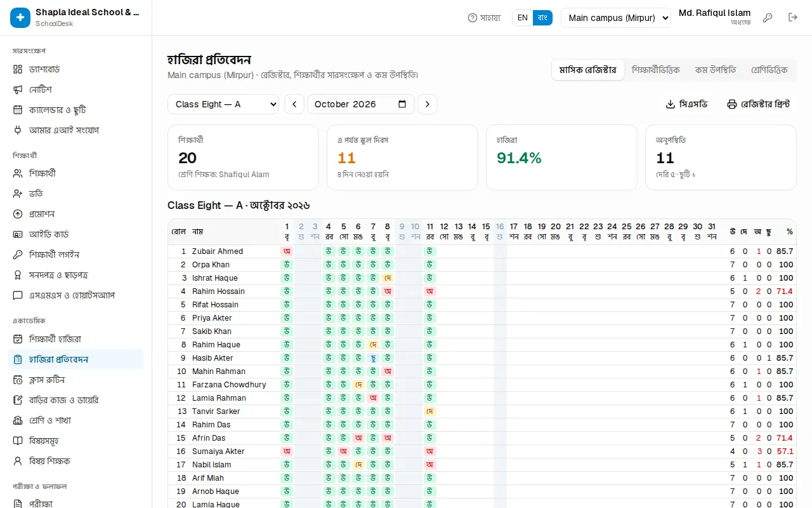Select the শ্রেণিভিত্তিক tab
Image resolution: width=812 pixels, height=508 pixels.
[769, 70]
